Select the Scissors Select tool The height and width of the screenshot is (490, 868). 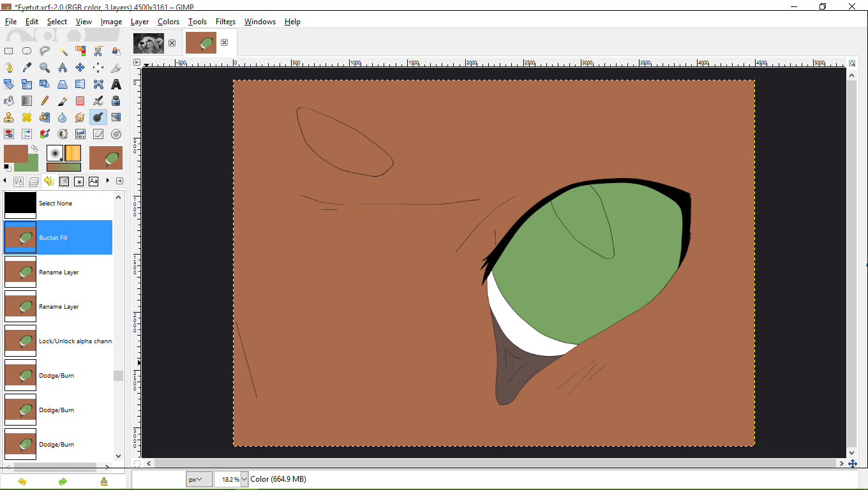tap(98, 51)
